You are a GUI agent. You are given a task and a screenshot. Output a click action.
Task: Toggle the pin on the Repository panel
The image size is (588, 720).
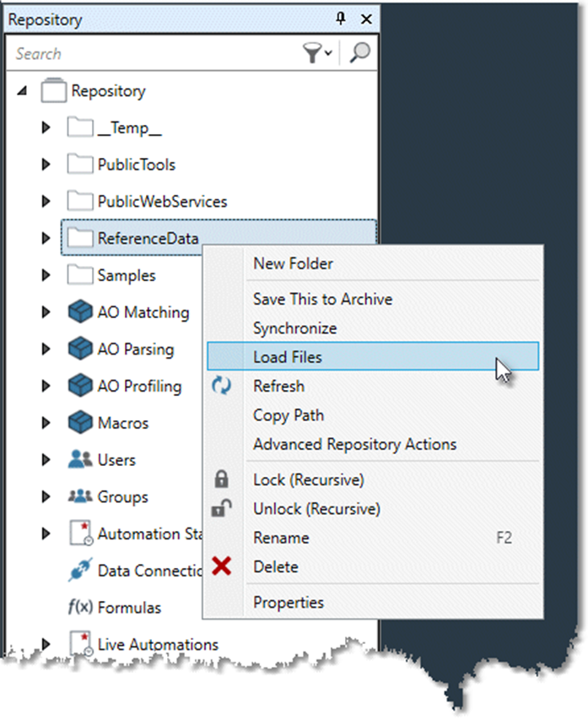tap(341, 18)
